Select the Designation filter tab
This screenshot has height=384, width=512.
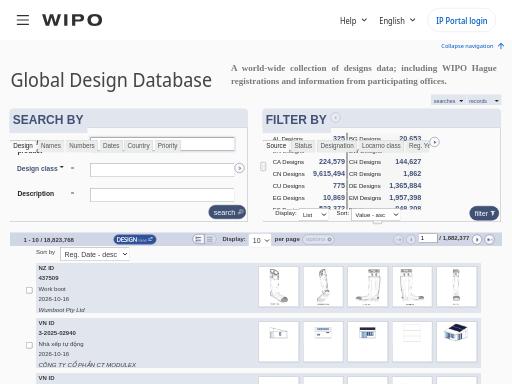[x=337, y=146]
